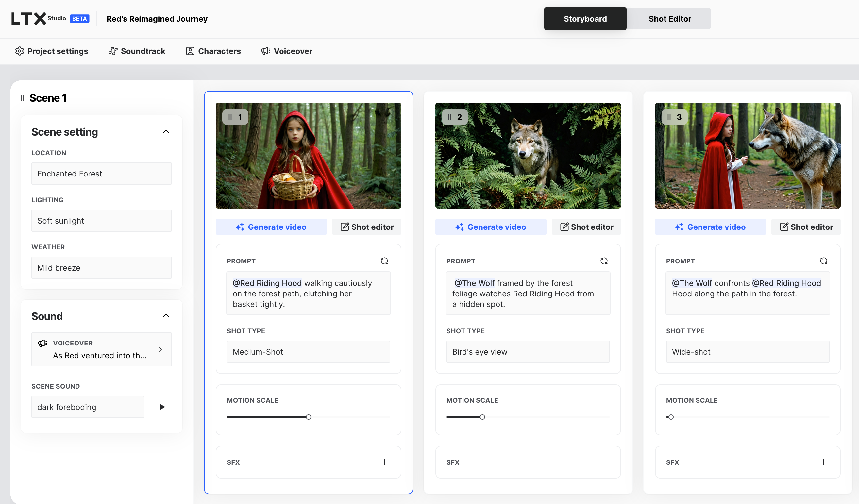Image resolution: width=859 pixels, height=504 pixels.
Task: Open Project settings gear icon
Action: pyautogui.click(x=19, y=51)
